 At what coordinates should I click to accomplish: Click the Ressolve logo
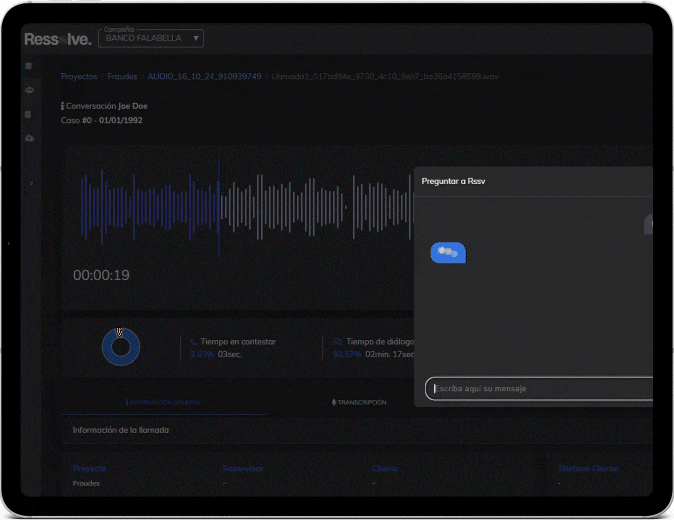tap(58, 39)
